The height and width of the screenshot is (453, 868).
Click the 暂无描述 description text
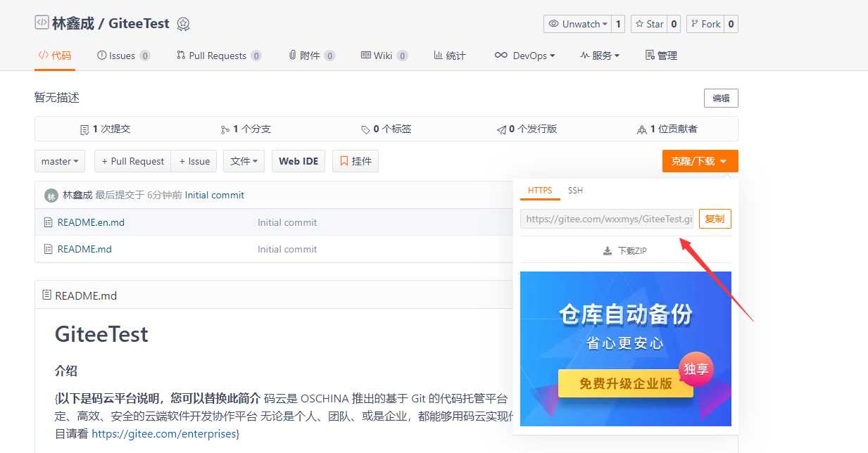(x=57, y=98)
